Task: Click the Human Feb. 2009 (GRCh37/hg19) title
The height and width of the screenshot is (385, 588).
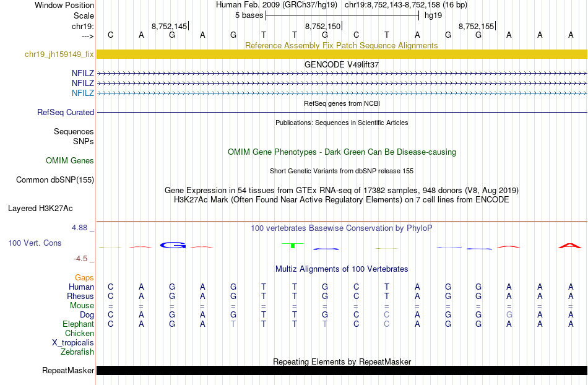Action: [x=277, y=5]
